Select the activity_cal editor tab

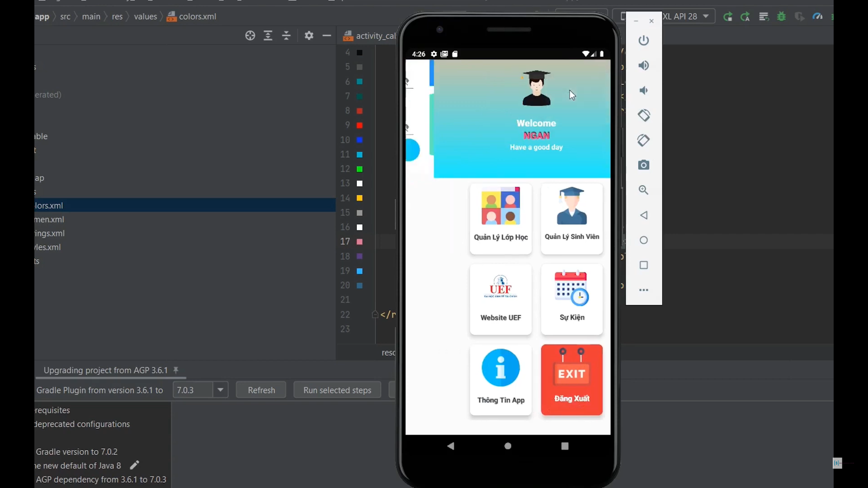click(x=370, y=36)
